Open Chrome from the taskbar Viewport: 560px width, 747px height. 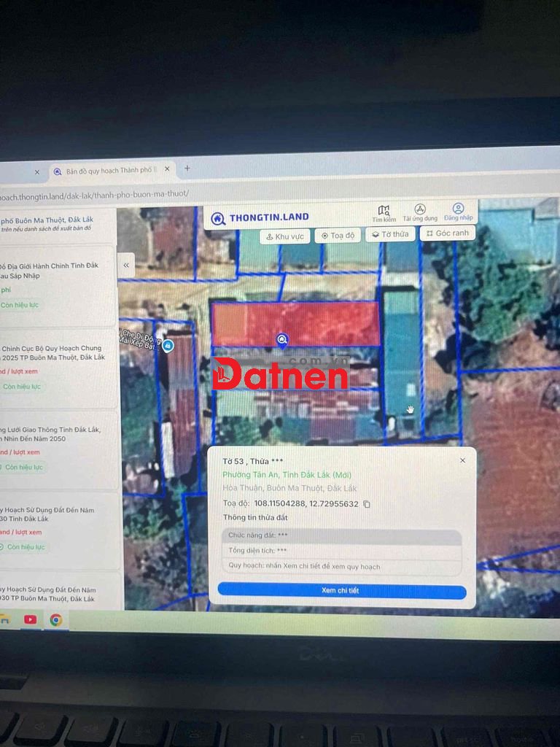[x=56, y=620]
